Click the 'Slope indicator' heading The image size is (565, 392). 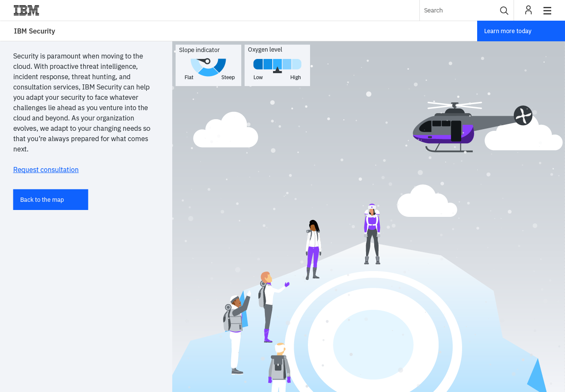pyautogui.click(x=199, y=50)
